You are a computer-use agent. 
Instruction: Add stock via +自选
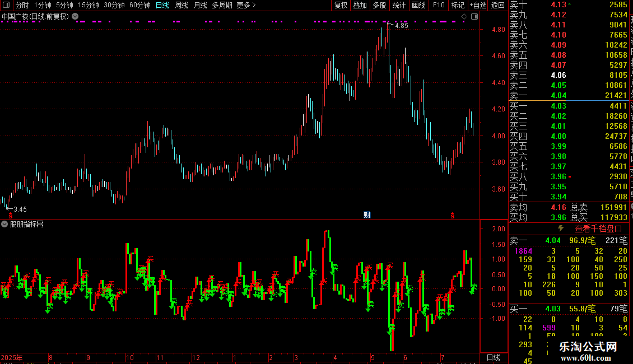point(478,5)
